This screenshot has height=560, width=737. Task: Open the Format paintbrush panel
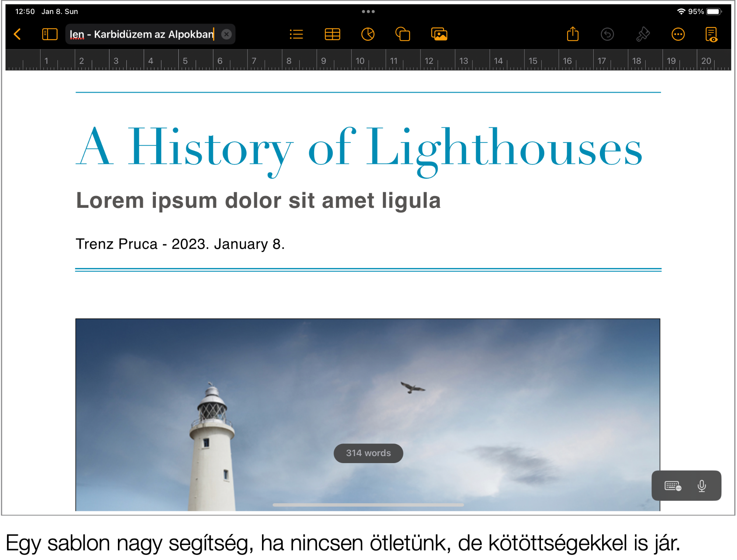(x=643, y=34)
